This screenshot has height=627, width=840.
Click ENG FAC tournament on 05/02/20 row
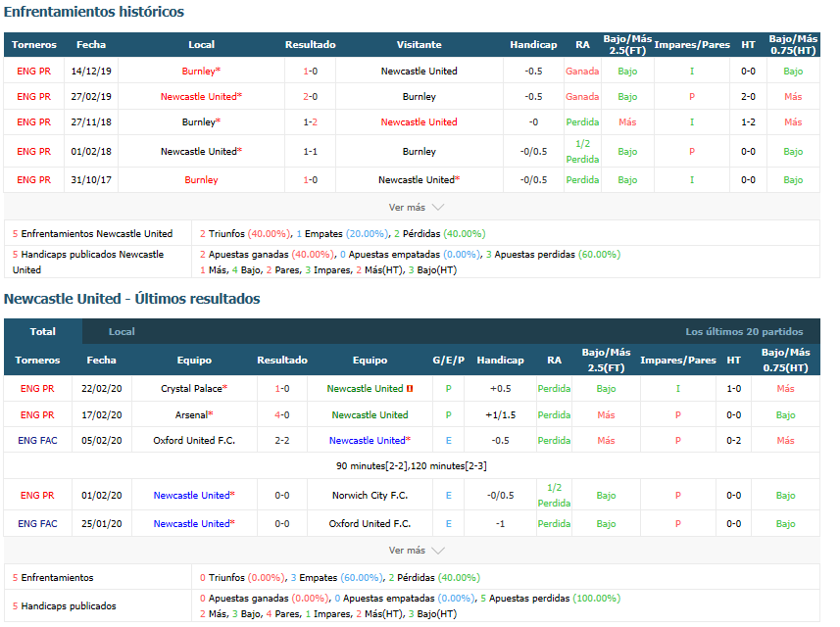(x=37, y=441)
